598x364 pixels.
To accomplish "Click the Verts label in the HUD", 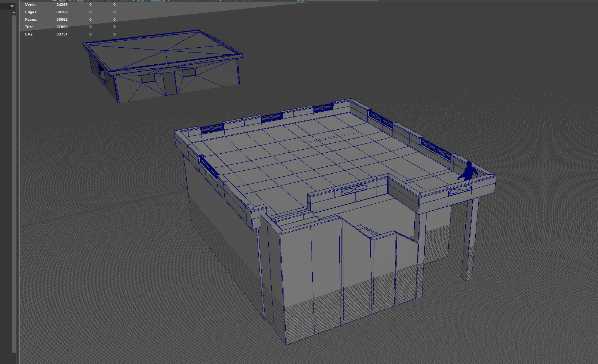I will (30, 5).
